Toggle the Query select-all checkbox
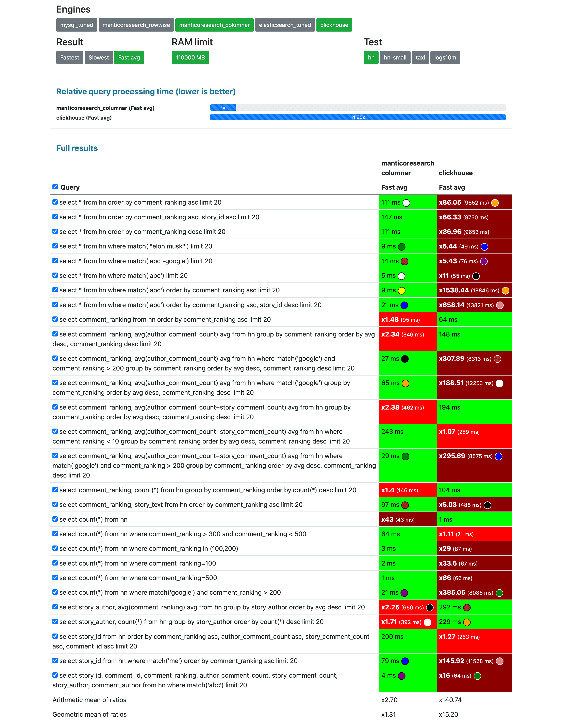The height and width of the screenshot is (728, 562). (x=55, y=187)
